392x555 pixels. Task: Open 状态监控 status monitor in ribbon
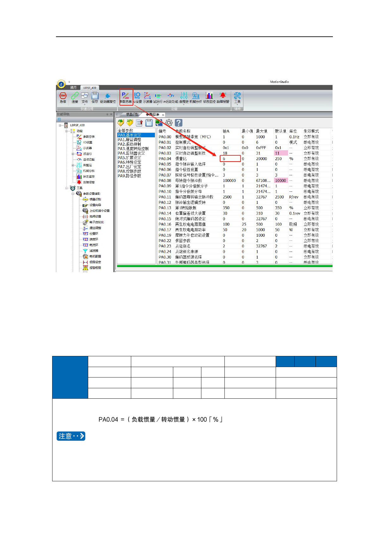(209, 96)
